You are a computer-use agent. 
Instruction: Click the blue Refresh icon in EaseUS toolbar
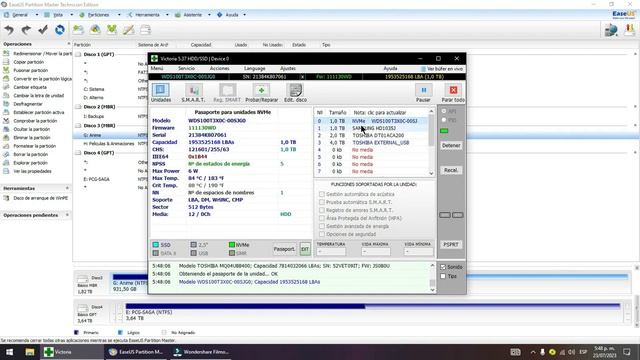pos(60,30)
